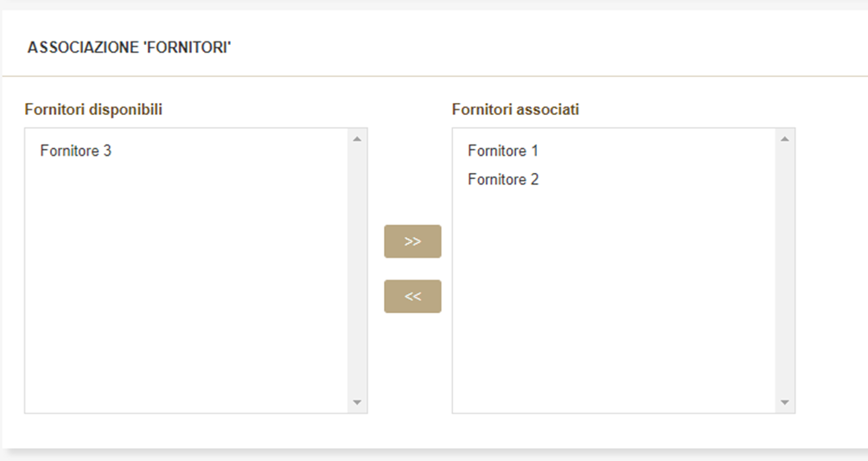This screenshot has height=461, width=868.
Task: Click the ASSOCIAZIONE 'FORNITORI' panel title
Action: pyautogui.click(x=129, y=48)
